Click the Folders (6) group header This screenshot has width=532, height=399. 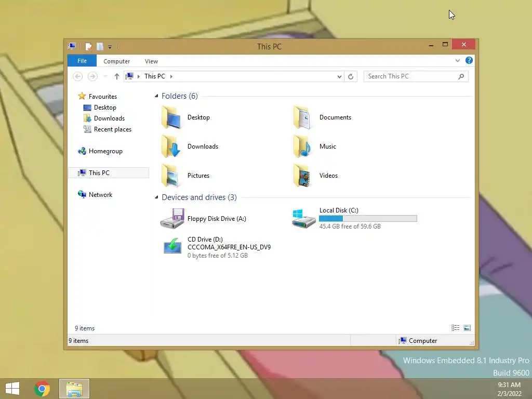click(x=179, y=96)
